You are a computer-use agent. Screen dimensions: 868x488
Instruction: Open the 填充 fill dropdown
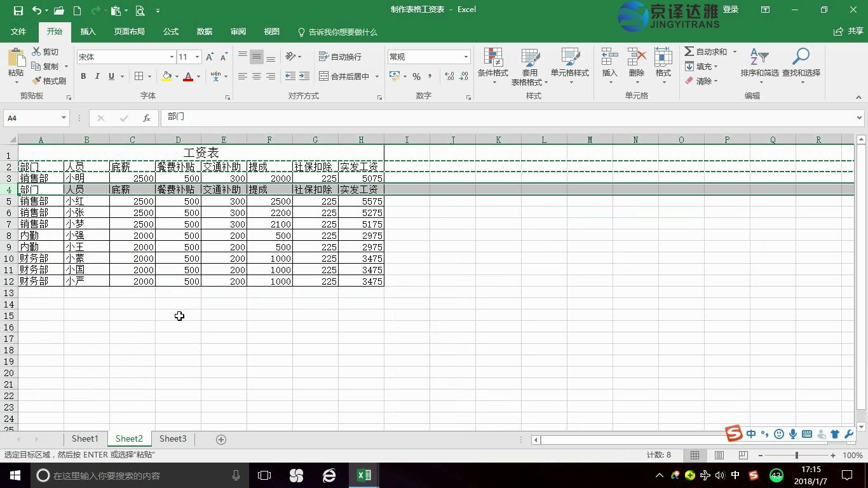(702, 66)
